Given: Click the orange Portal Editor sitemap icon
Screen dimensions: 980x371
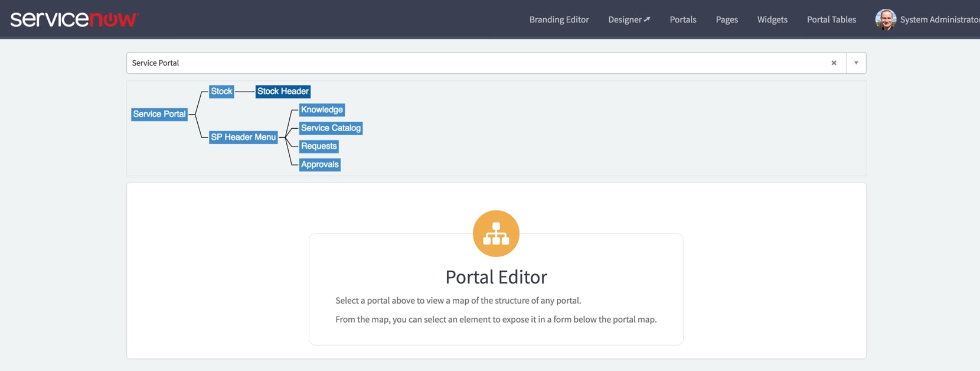Looking at the screenshot, I should [x=496, y=233].
